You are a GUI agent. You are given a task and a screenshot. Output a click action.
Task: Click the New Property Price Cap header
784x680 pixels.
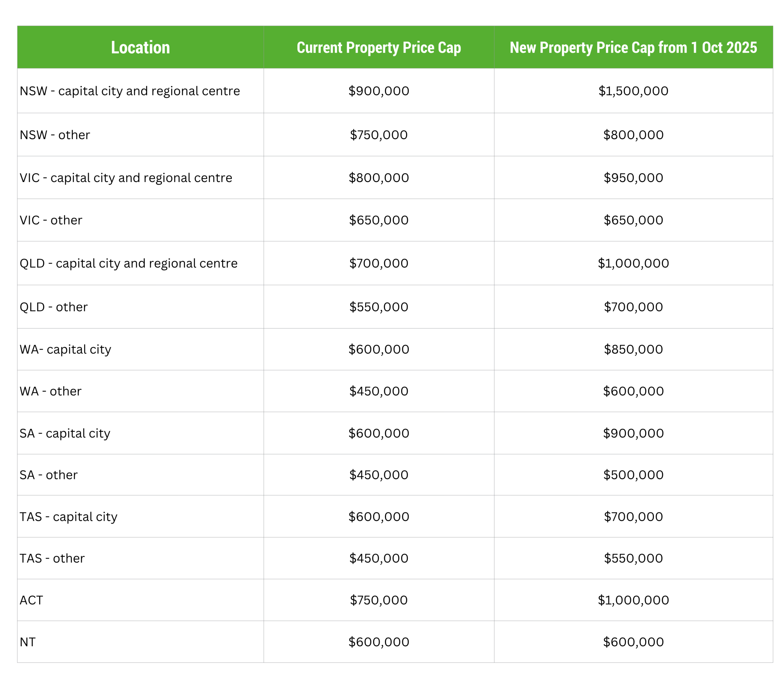click(633, 47)
